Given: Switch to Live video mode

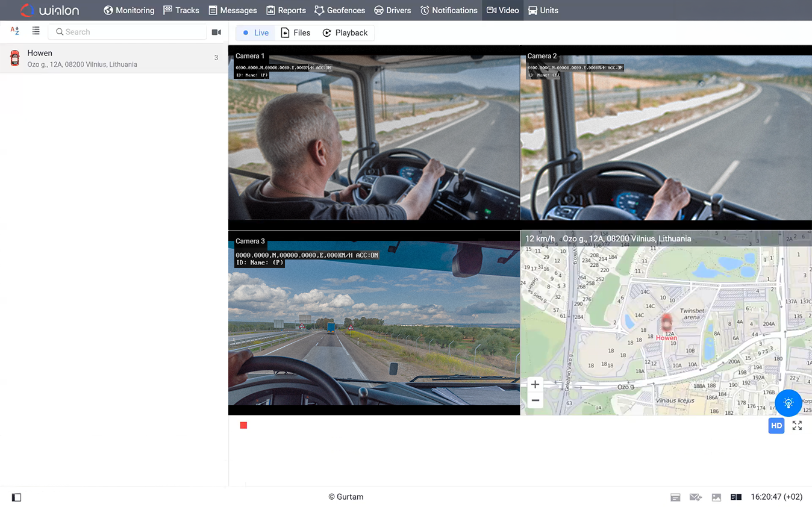Looking at the screenshot, I should [x=255, y=33].
